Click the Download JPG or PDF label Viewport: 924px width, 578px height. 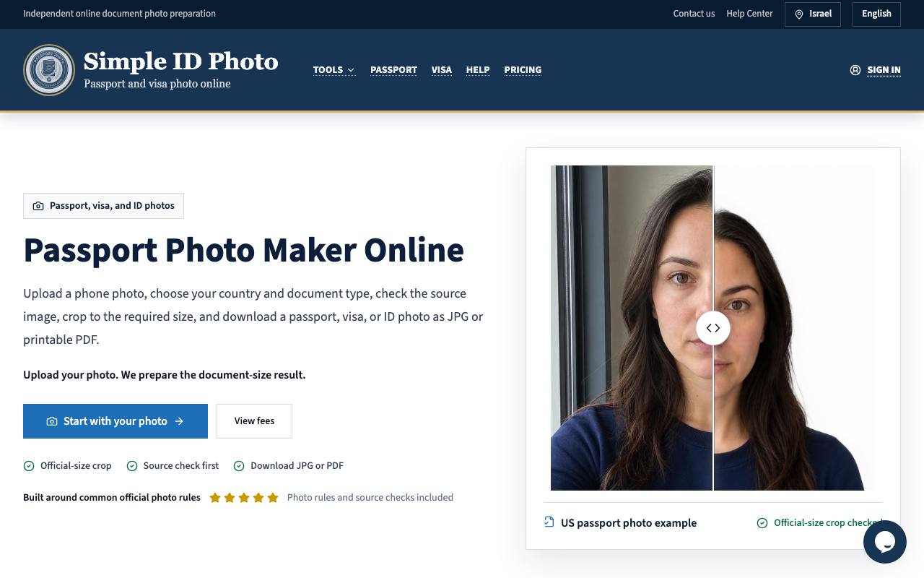[x=297, y=466]
